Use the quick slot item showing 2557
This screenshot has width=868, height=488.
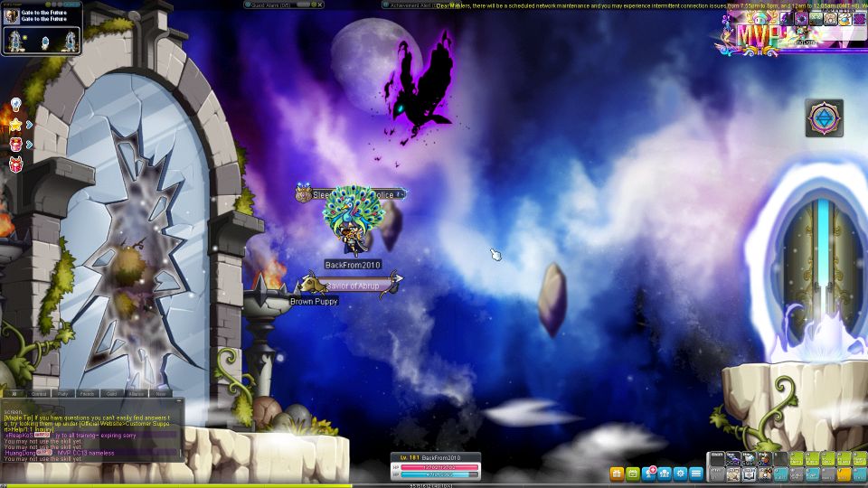pyautogui.click(x=733, y=459)
